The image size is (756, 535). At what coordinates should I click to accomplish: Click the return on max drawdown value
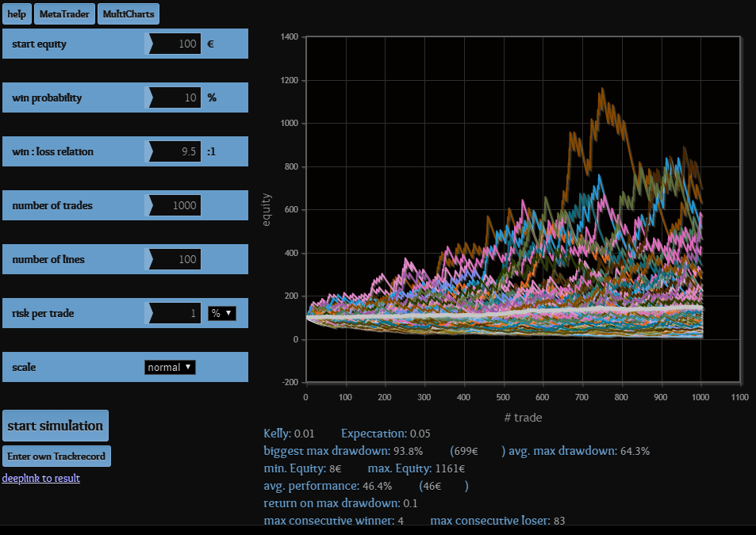pyautogui.click(x=410, y=503)
